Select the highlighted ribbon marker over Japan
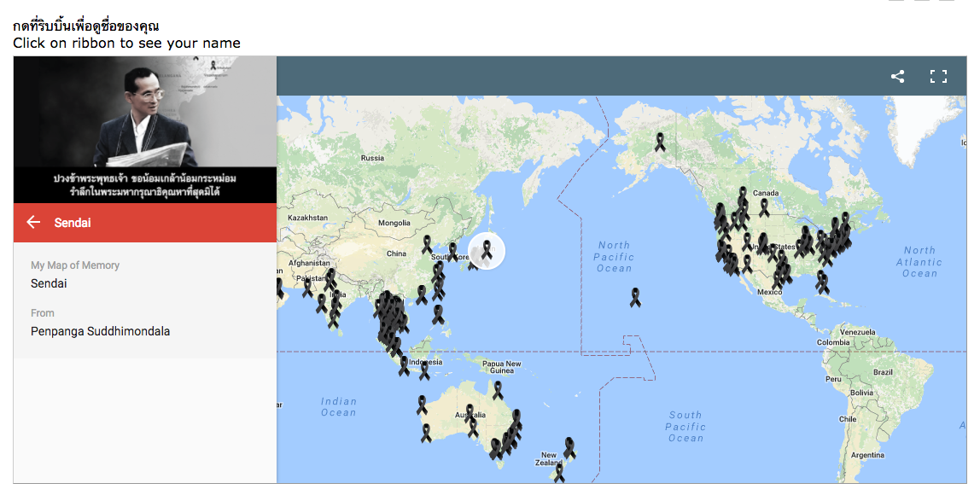Viewport: 980px width, 501px height. [x=487, y=249]
